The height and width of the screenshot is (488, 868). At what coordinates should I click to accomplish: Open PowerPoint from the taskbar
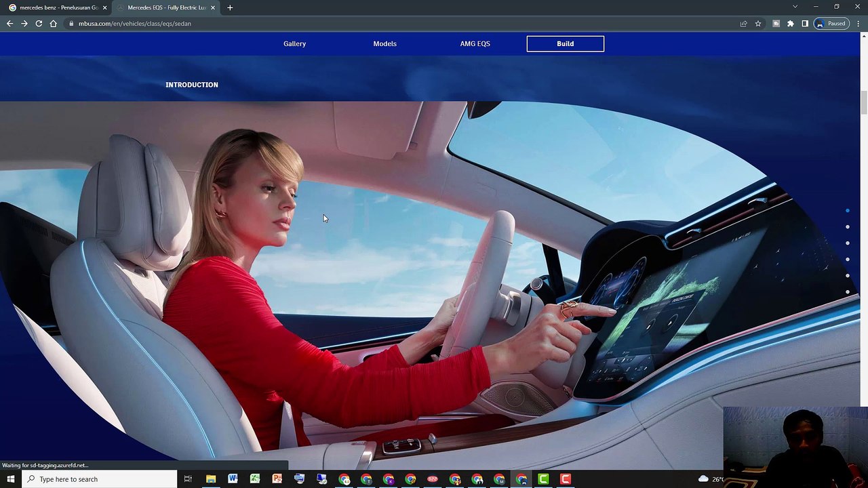277,479
